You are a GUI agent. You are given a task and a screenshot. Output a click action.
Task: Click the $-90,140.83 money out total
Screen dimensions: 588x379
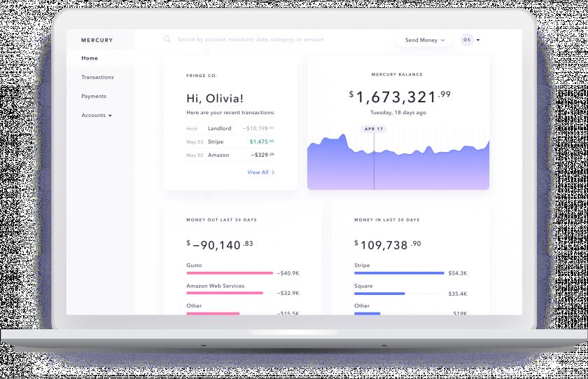pyautogui.click(x=220, y=244)
